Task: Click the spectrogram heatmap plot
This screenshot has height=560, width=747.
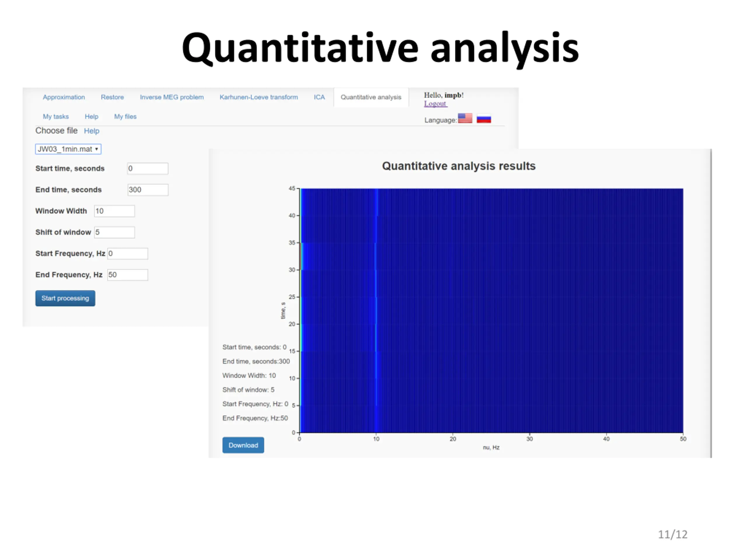Action: 491,311
